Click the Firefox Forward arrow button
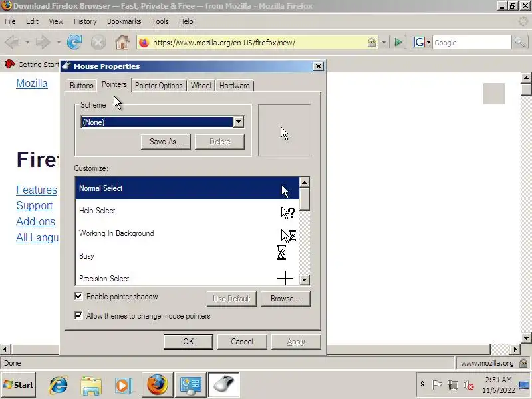Screen dimensions: 532x399 coord(43,43)
